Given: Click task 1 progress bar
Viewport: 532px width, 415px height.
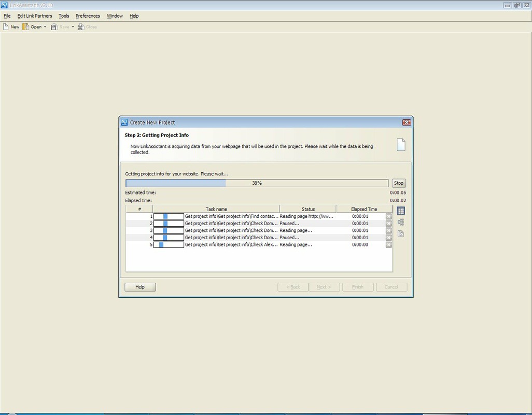Looking at the screenshot, I should (x=169, y=216).
